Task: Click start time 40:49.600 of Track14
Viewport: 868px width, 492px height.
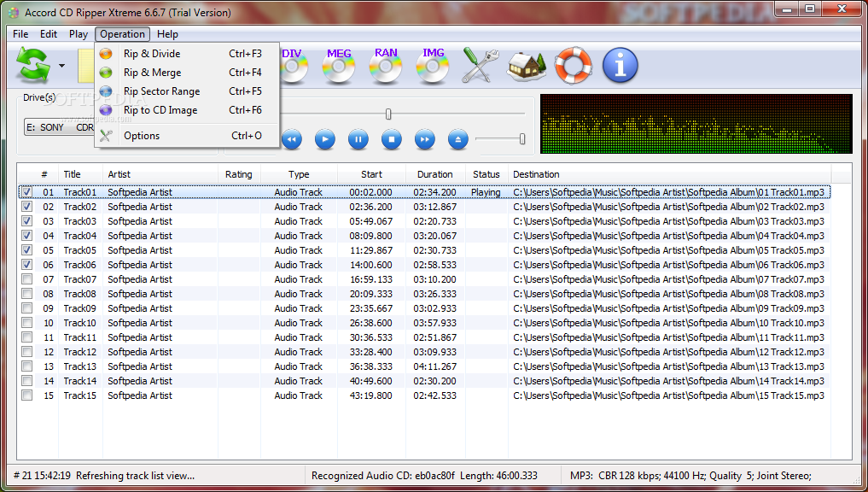Action: (371, 381)
